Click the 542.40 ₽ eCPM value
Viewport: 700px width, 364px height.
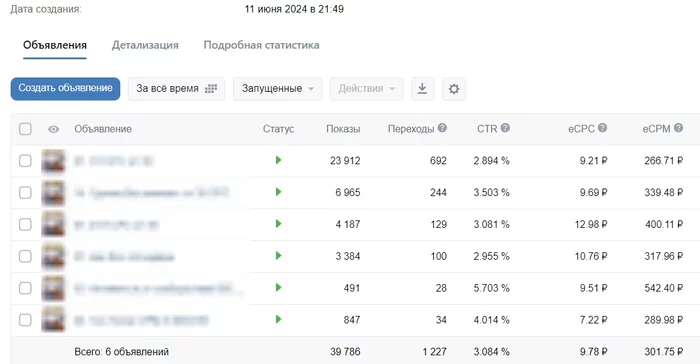pyautogui.click(x=663, y=288)
